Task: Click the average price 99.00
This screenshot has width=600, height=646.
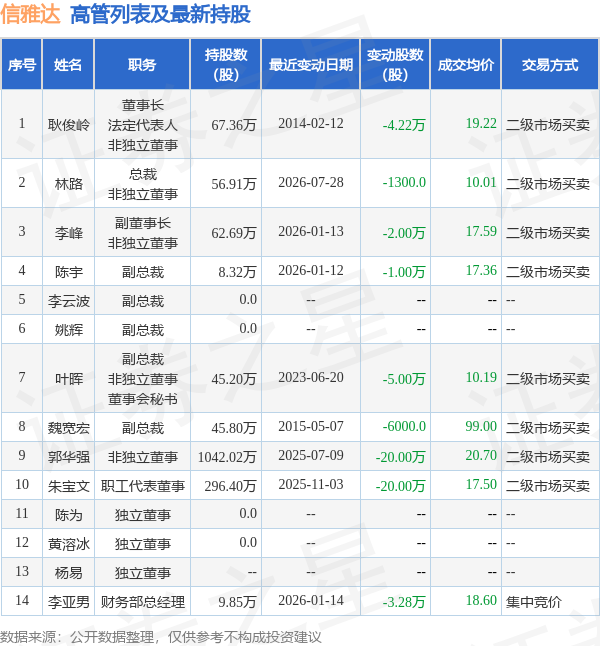Action: pyautogui.click(x=481, y=426)
